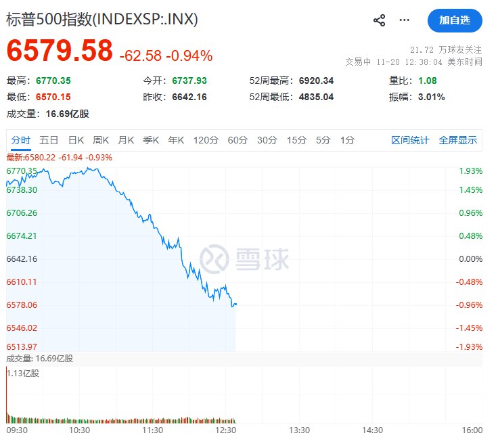Switch to the 周K tab
Screen dimensions: 498x448
(x=101, y=140)
